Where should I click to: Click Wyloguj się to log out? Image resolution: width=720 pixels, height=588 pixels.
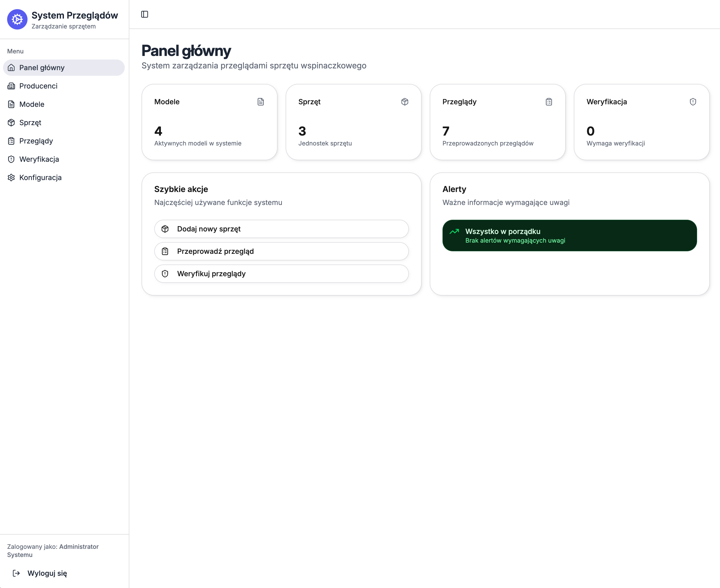47,573
